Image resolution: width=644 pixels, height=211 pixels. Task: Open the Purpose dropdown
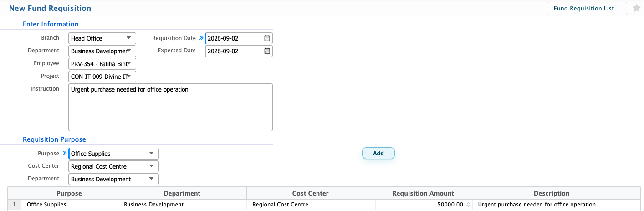(x=151, y=154)
